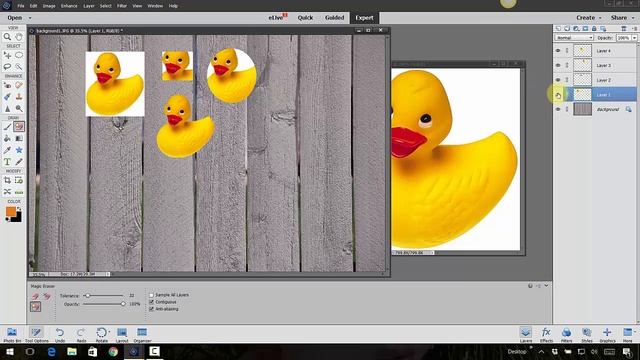Select the Brush tool
This screenshot has height=360, width=640.
point(7,127)
